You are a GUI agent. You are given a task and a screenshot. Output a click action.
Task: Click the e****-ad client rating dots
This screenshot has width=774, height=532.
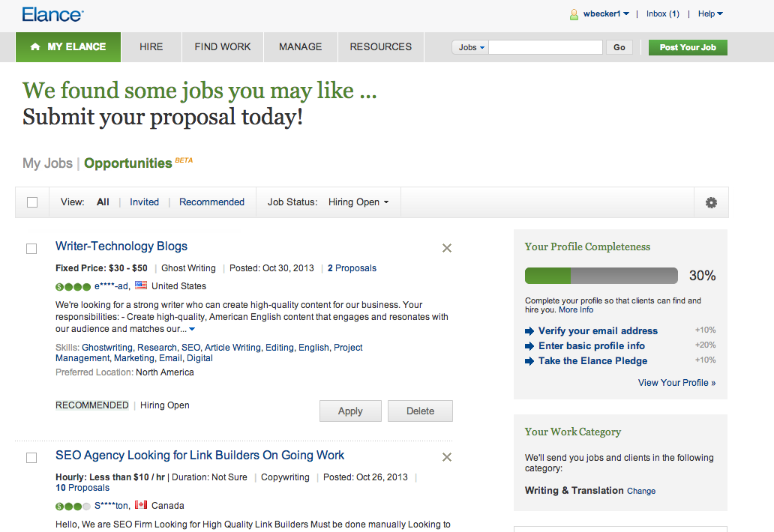(73, 286)
